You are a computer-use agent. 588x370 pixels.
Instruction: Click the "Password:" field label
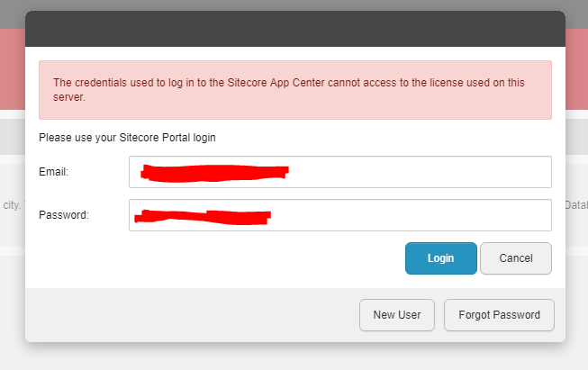click(63, 215)
